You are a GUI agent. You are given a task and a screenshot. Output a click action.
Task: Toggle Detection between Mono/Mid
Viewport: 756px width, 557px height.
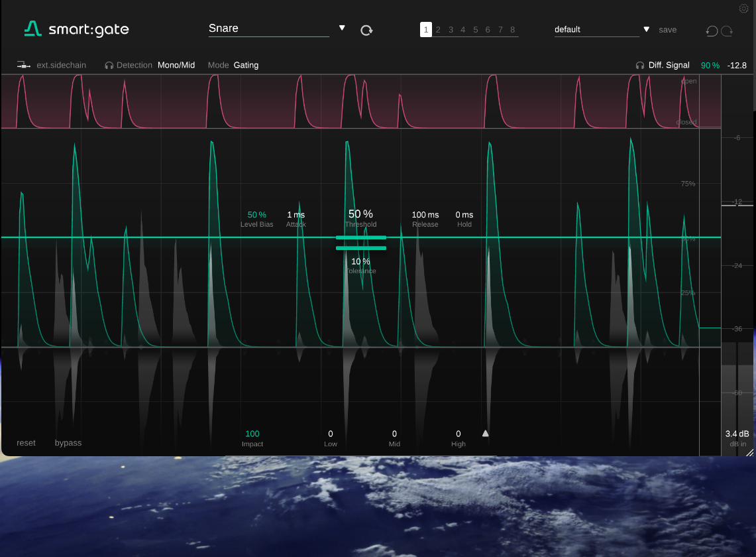(176, 66)
